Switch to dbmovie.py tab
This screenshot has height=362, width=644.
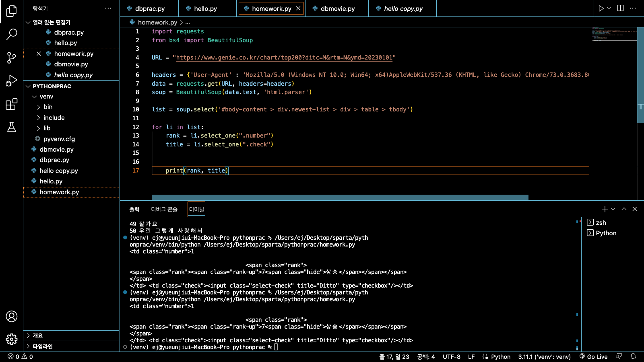(x=337, y=8)
